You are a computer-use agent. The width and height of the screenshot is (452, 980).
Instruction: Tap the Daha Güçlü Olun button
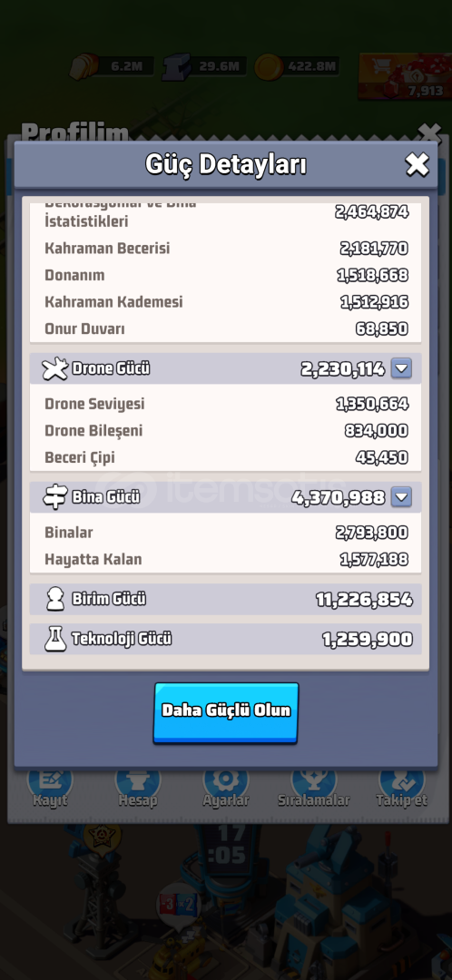click(x=226, y=712)
